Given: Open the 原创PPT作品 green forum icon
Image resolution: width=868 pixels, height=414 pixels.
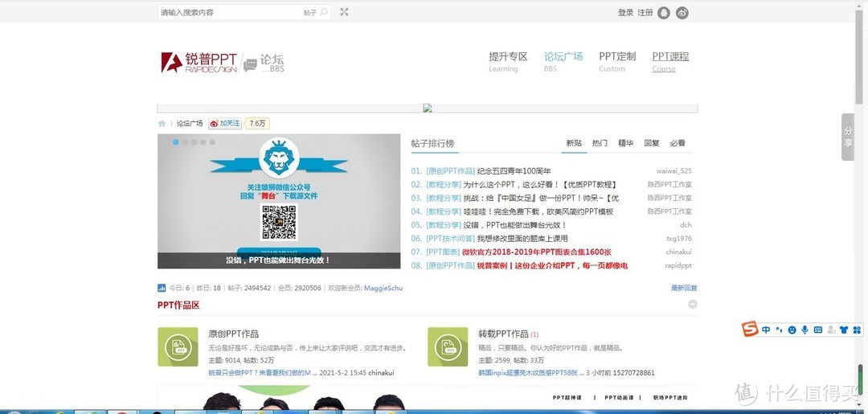Looking at the screenshot, I should pyautogui.click(x=178, y=346).
